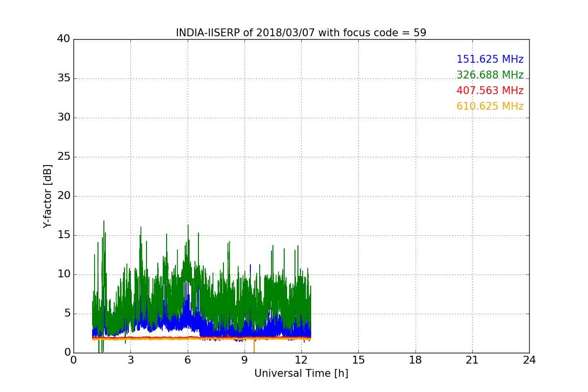Click the x-axis tick label 12
588x392 pixels.
301,360
